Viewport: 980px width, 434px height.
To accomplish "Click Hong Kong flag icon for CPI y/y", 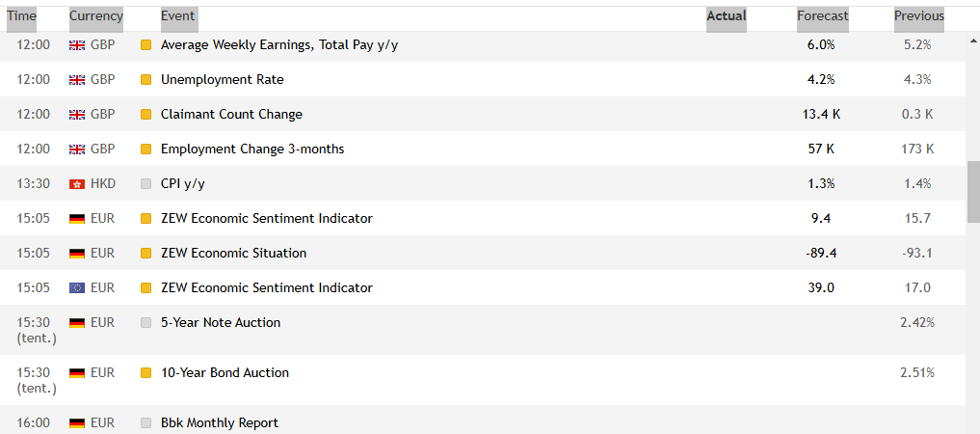I will pyautogui.click(x=77, y=184).
